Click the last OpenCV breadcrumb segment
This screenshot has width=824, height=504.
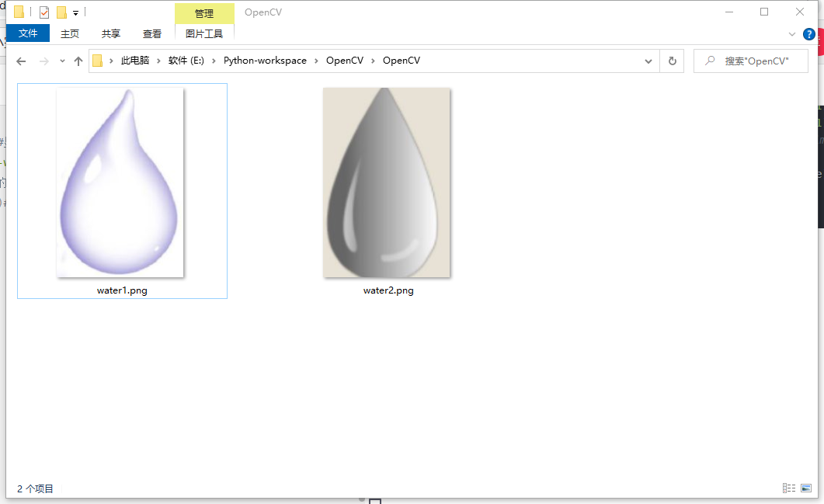[402, 61]
